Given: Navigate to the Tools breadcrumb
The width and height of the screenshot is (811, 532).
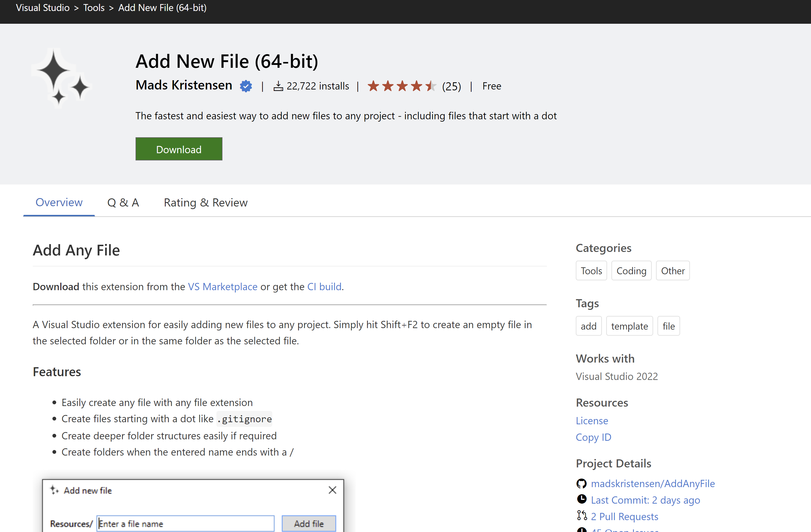Looking at the screenshot, I should (x=93, y=8).
